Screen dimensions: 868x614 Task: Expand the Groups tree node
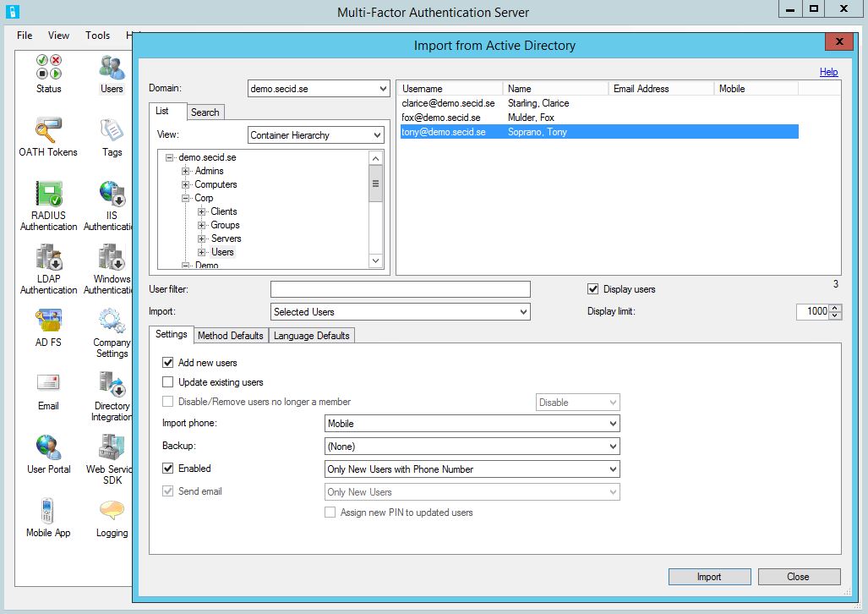click(x=201, y=225)
